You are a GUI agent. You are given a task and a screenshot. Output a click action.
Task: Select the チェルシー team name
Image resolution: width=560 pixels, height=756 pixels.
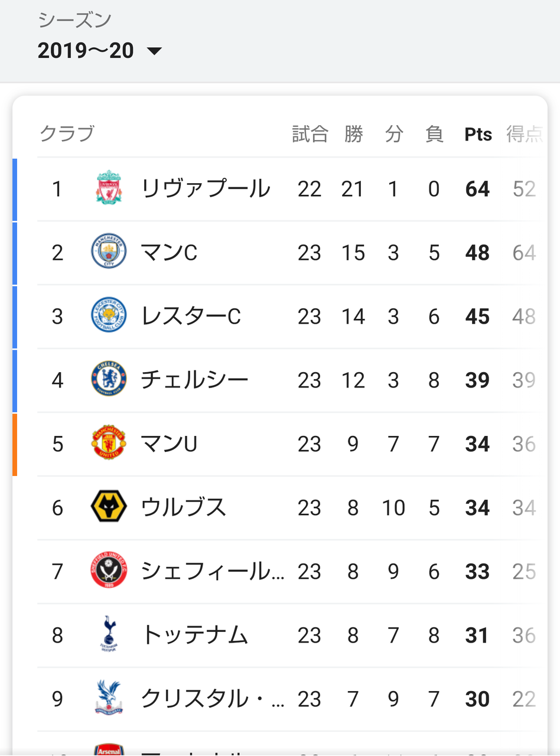(194, 380)
